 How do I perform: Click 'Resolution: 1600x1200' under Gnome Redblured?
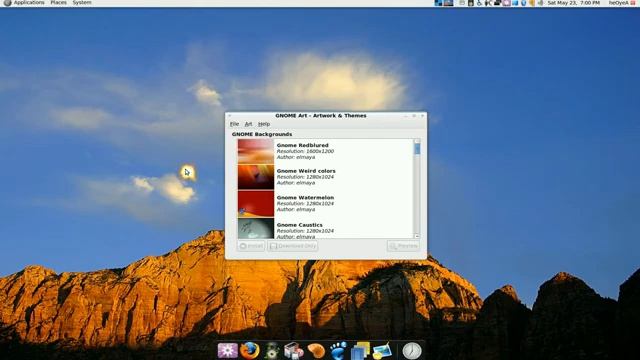coord(305,151)
